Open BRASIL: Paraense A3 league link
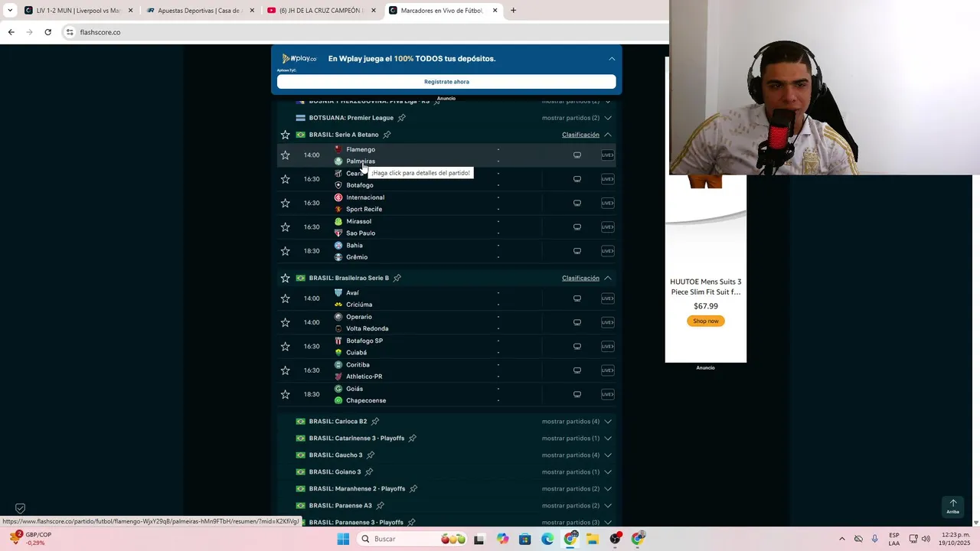The image size is (980, 551). (x=340, y=506)
